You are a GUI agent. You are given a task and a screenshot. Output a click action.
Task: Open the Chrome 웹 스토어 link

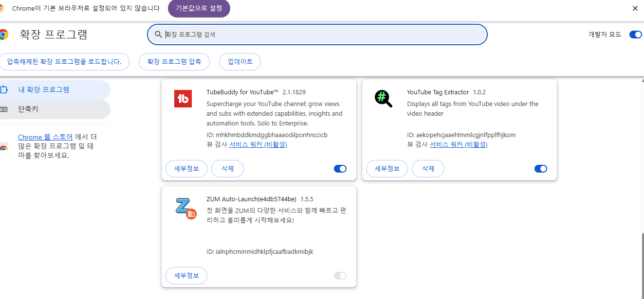click(45, 137)
